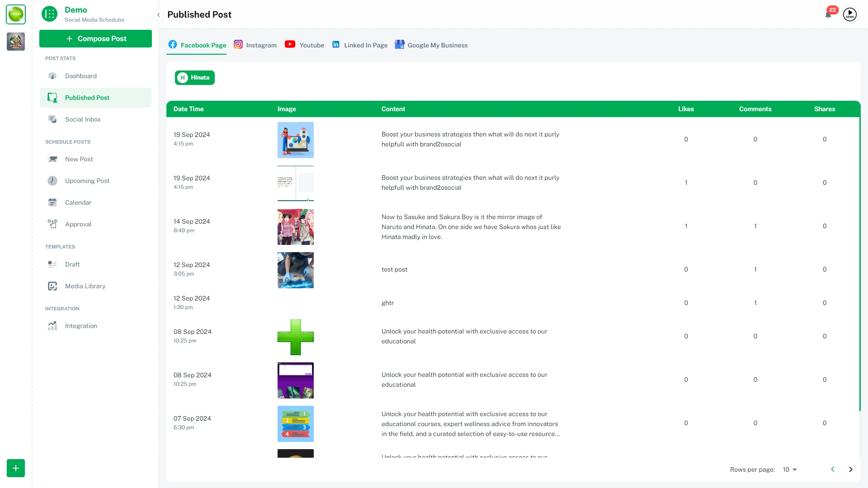Switch to the Google My Business tab
This screenshot has height=488, width=868.
click(x=431, y=45)
